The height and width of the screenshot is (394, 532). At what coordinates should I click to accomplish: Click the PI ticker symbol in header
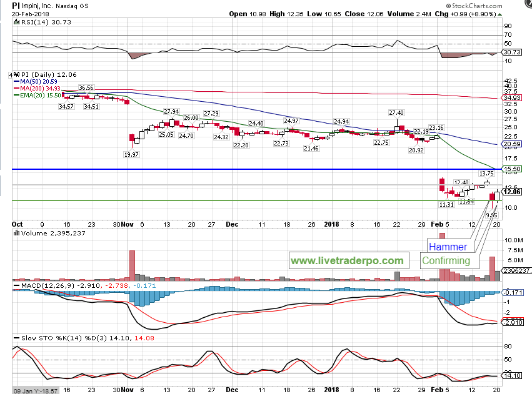pos(8,4)
